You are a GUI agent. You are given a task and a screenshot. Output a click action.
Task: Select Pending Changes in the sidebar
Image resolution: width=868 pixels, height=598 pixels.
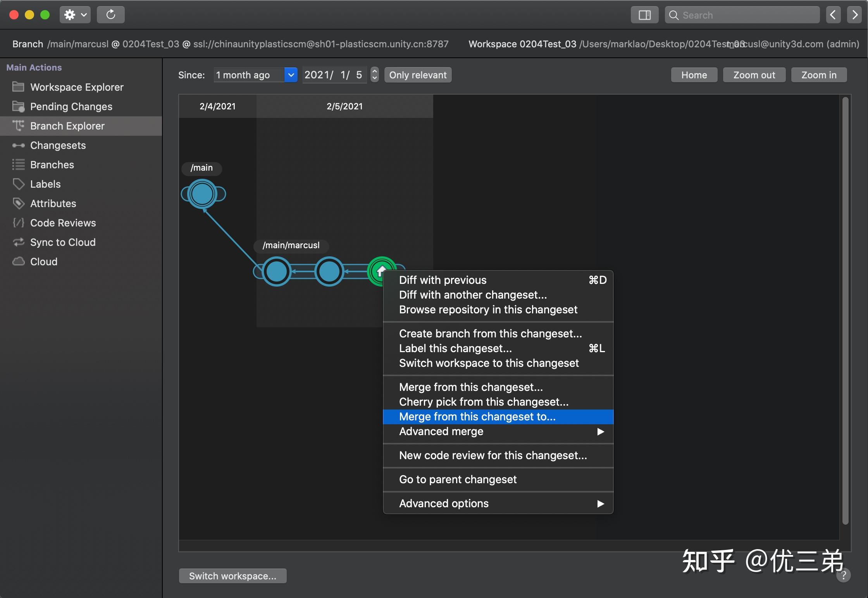pyautogui.click(x=71, y=106)
